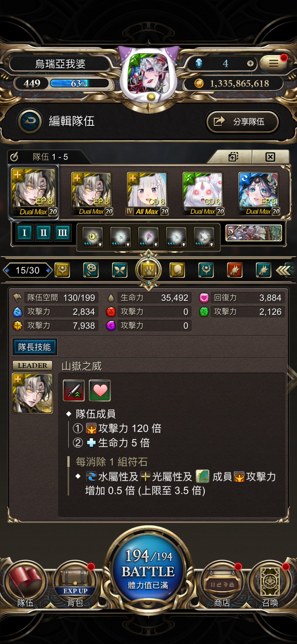
Task: Click the copy team icon
Action: pyautogui.click(x=233, y=157)
